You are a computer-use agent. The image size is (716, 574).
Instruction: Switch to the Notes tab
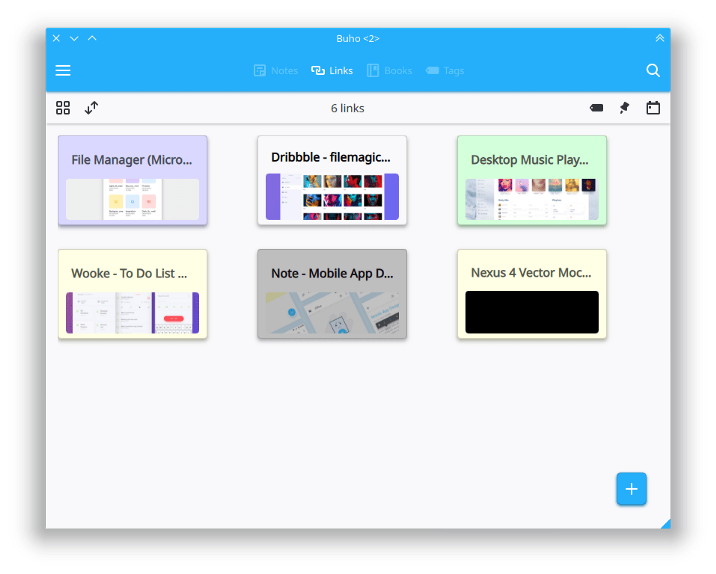tap(276, 71)
